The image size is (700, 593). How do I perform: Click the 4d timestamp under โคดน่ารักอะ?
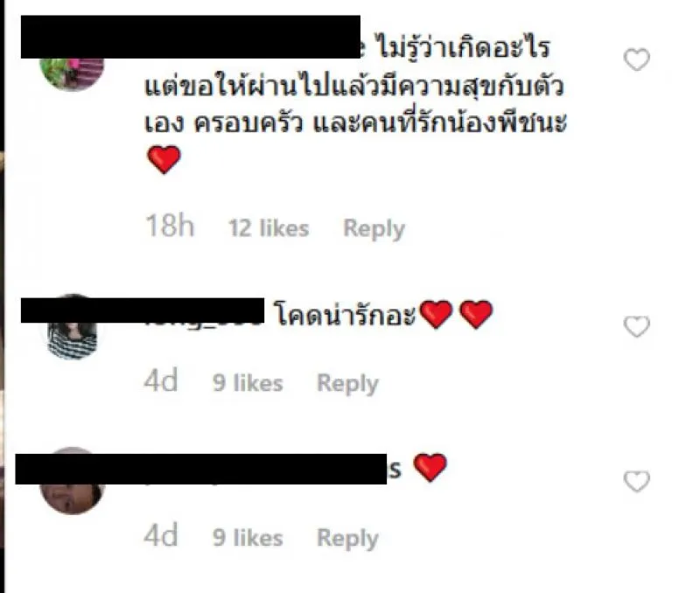[161, 380]
